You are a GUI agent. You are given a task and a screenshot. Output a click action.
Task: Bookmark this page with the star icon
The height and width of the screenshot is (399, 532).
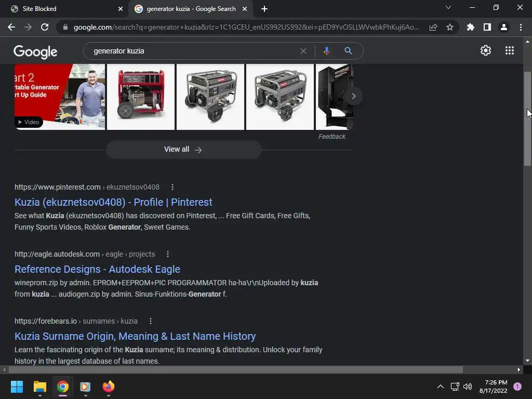(450, 27)
